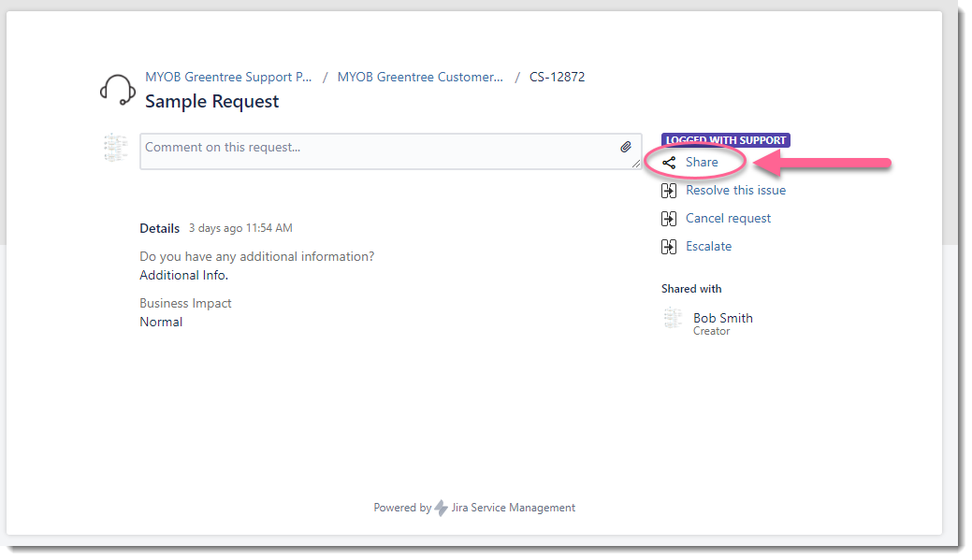Select Resolve this issue
Image resolution: width=972 pixels, height=560 pixels.
pyautogui.click(x=736, y=190)
